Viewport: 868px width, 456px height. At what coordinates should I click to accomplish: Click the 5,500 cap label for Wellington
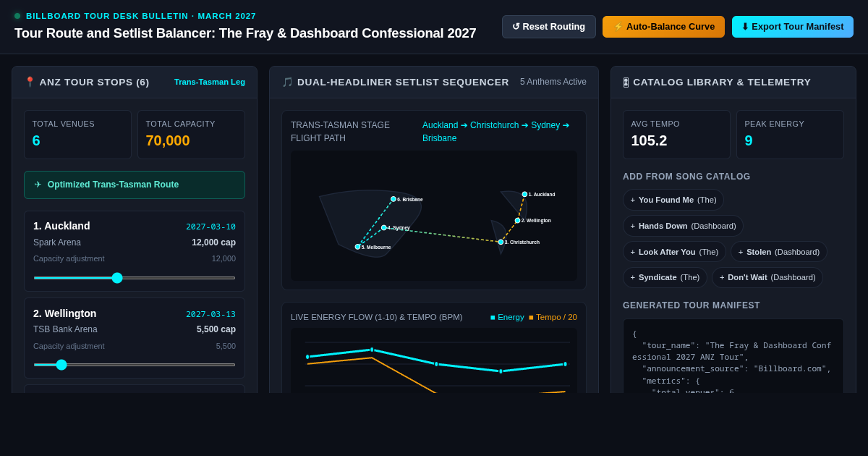coord(216,329)
